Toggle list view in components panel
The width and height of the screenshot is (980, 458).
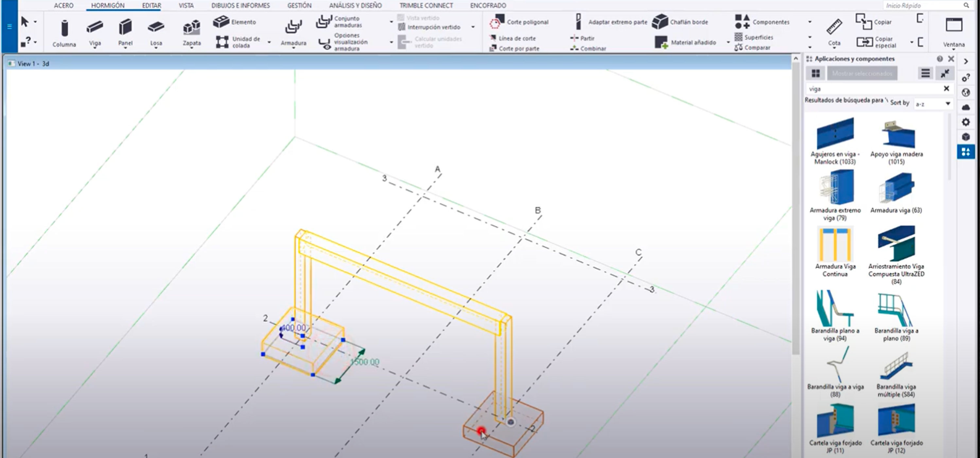925,73
